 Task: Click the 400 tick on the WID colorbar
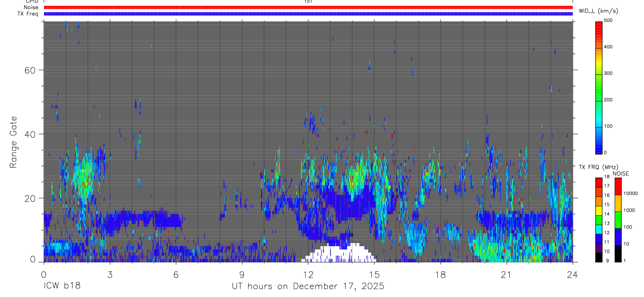608,47
